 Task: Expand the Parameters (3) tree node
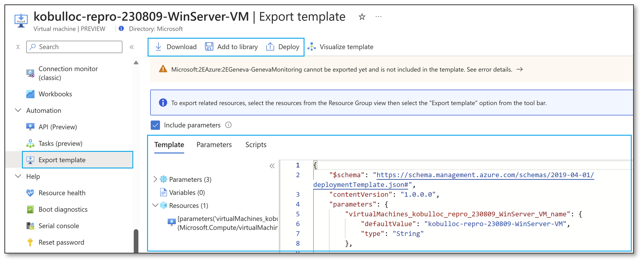click(x=155, y=179)
